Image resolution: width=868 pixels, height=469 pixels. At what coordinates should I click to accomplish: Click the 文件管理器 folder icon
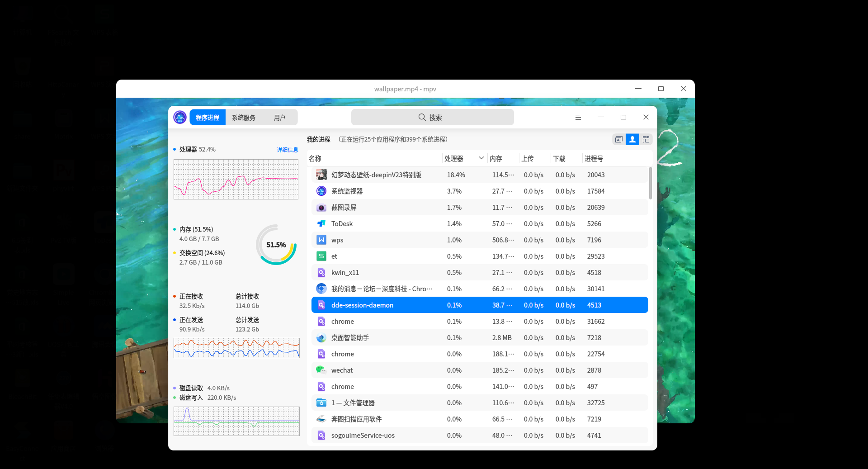[321, 403]
